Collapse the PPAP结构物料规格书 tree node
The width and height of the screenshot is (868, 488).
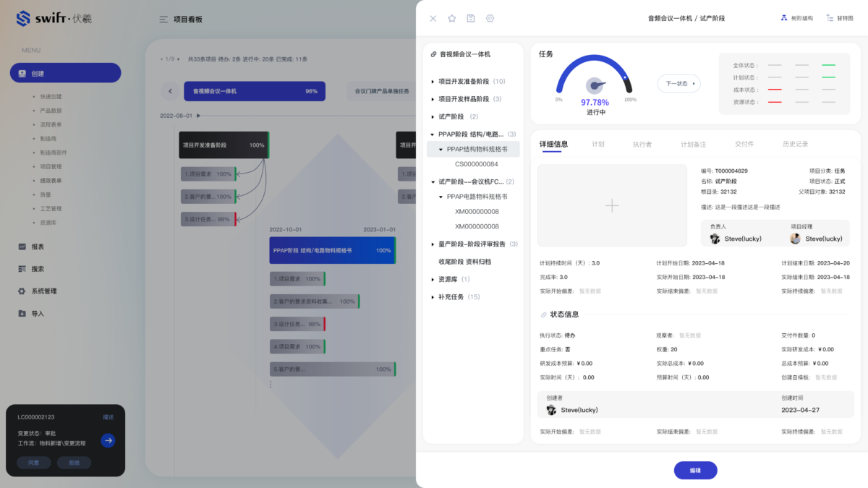pos(441,150)
